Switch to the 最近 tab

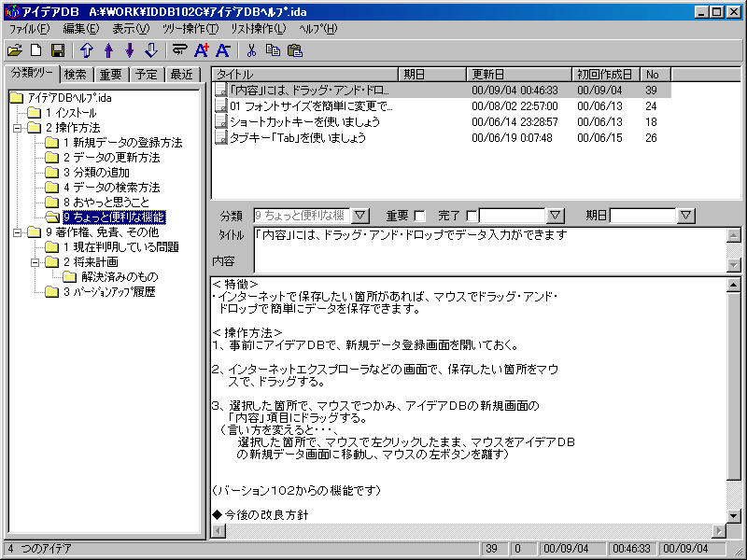pyautogui.click(x=181, y=75)
